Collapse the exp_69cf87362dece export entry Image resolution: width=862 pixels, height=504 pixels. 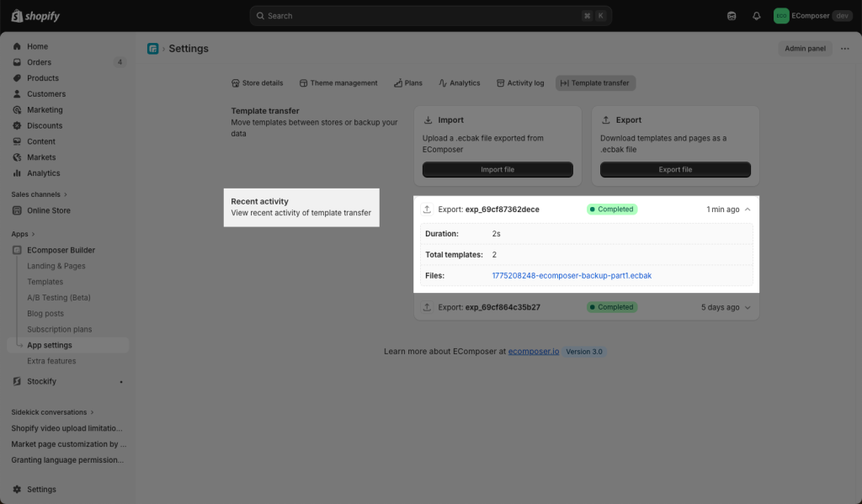coord(748,210)
